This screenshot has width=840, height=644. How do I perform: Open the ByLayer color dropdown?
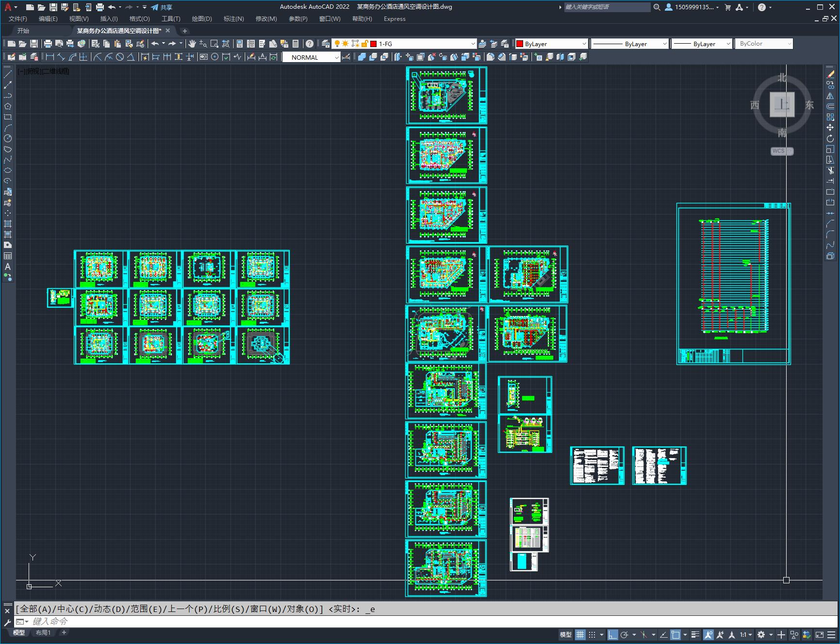click(x=551, y=44)
